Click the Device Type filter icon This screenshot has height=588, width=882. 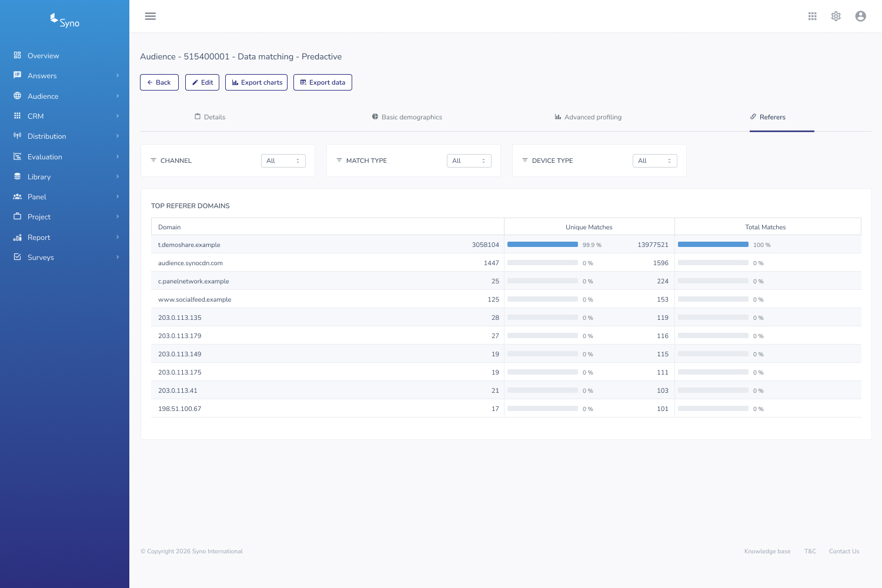coord(525,160)
